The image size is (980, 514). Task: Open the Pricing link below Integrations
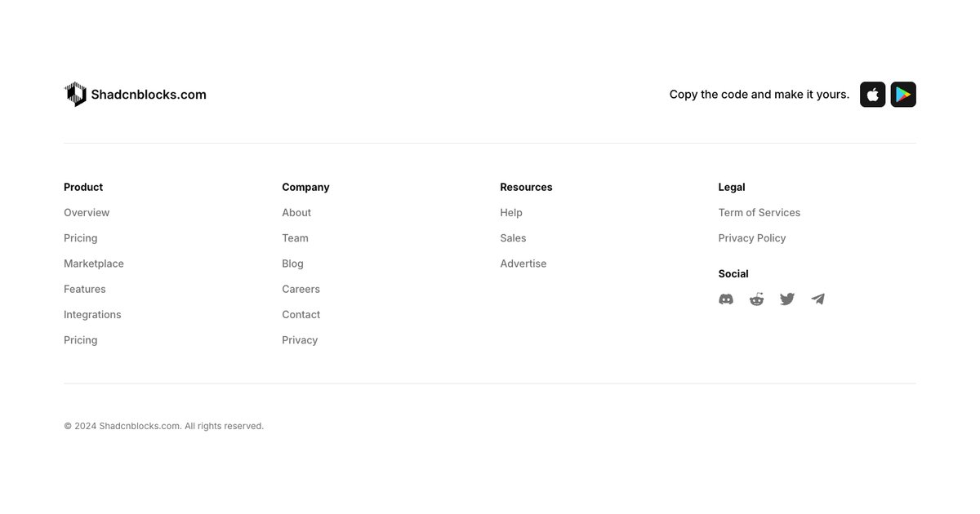tap(81, 340)
